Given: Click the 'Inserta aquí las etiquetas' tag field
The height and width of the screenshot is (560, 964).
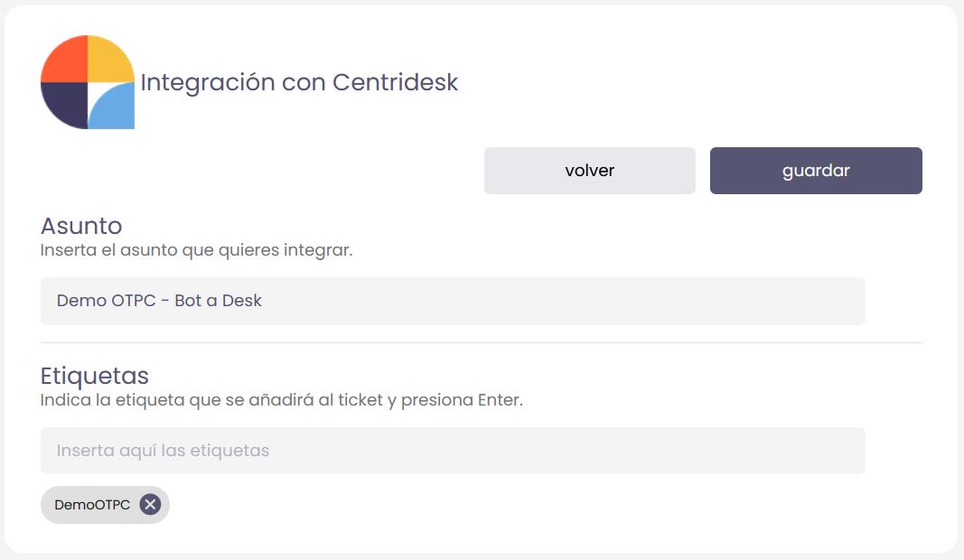Looking at the screenshot, I should coord(452,451).
